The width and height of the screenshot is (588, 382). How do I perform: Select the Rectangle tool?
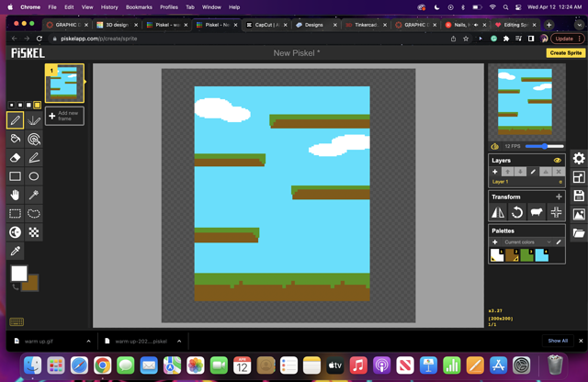15,176
